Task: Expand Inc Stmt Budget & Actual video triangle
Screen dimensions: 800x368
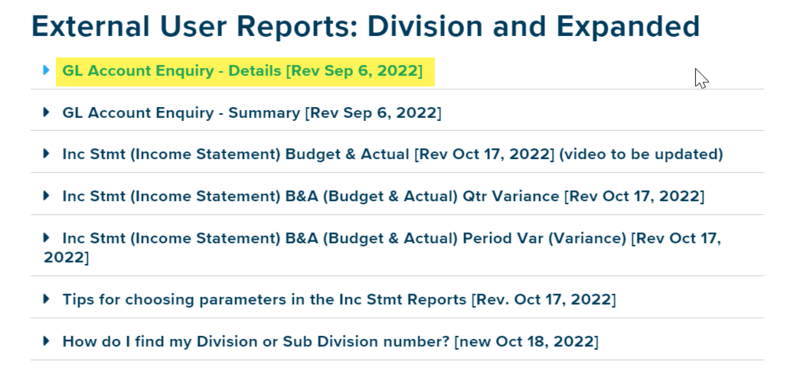Action: click(x=46, y=153)
